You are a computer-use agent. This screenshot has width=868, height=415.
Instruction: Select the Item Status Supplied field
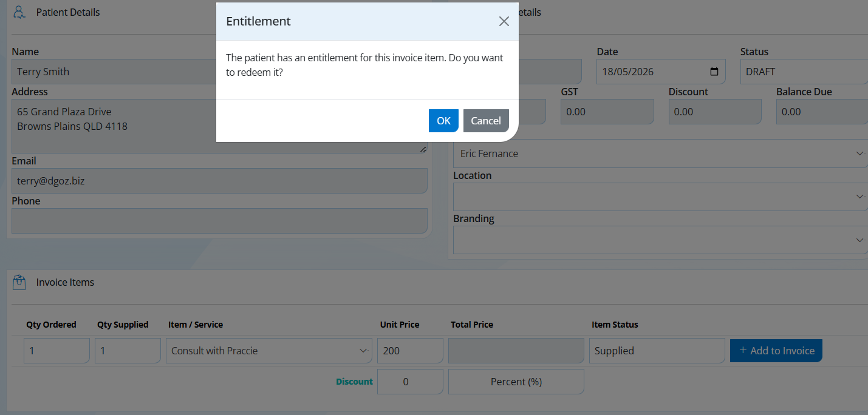click(x=657, y=351)
